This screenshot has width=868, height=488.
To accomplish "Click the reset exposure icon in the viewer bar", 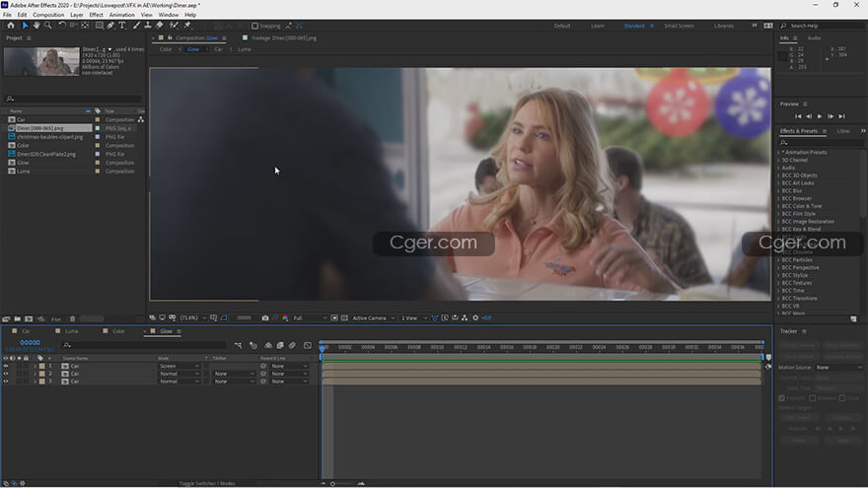I will click(x=475, y=318).
